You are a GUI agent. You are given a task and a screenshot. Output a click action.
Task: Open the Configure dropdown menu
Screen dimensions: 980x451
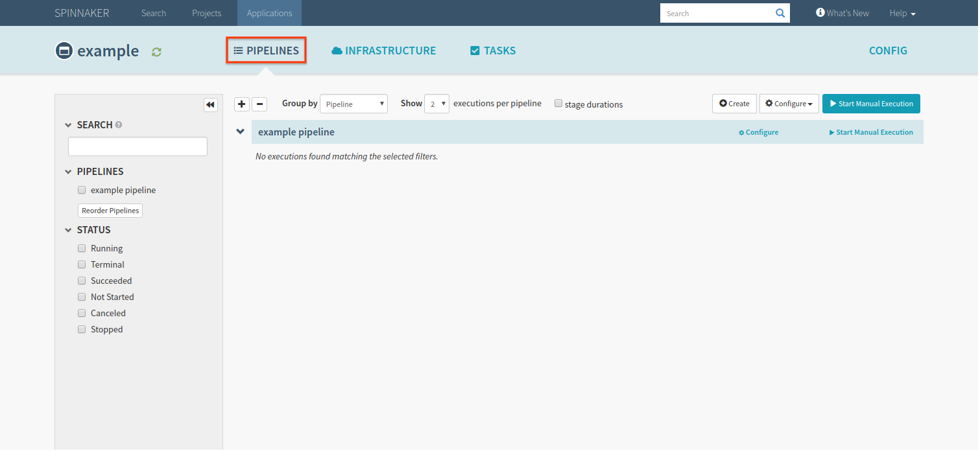789,103
